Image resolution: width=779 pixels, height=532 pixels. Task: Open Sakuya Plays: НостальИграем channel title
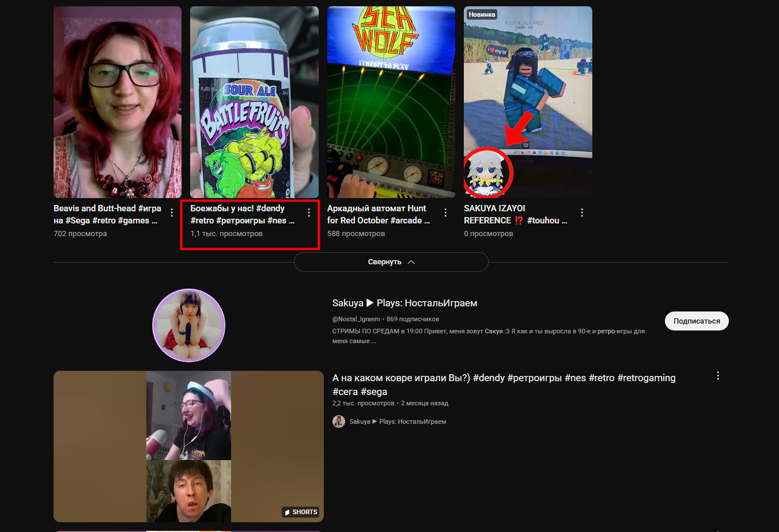tap(404, 303)
